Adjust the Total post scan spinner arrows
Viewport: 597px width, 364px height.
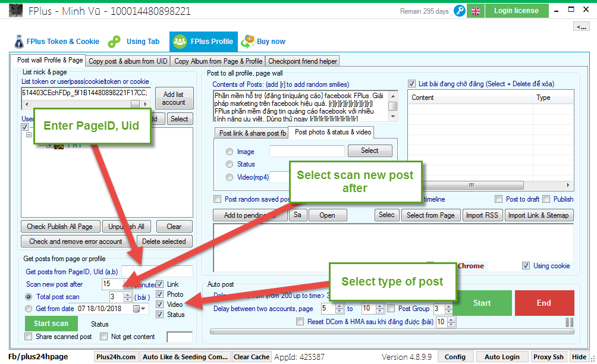click(x=128, y=297)
